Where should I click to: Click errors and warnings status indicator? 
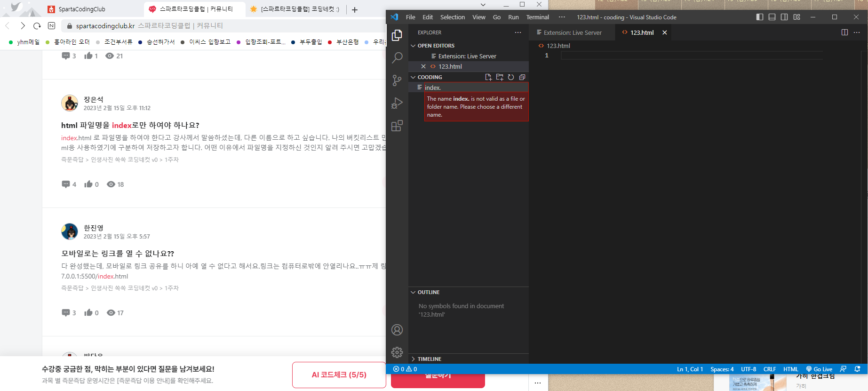coord(405,369)
